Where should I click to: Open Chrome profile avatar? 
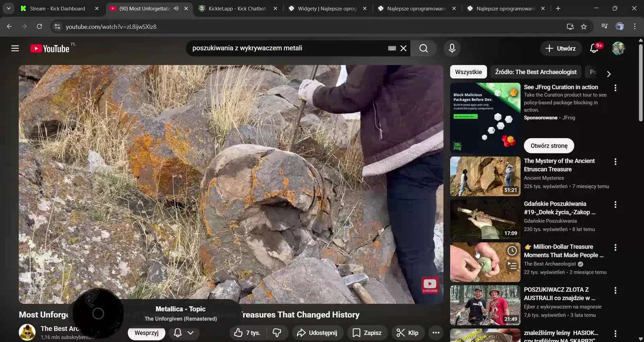[620, 27]
